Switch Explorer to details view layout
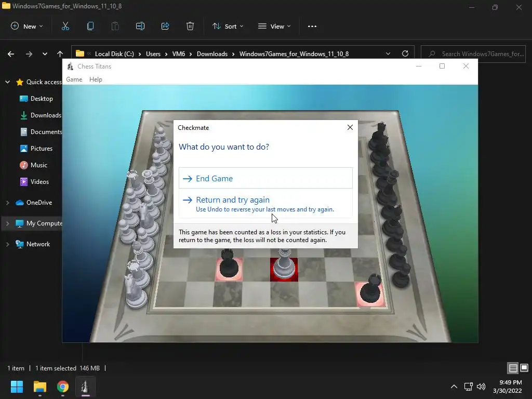The height and width of the screenshot is (399, 532). 513,368
